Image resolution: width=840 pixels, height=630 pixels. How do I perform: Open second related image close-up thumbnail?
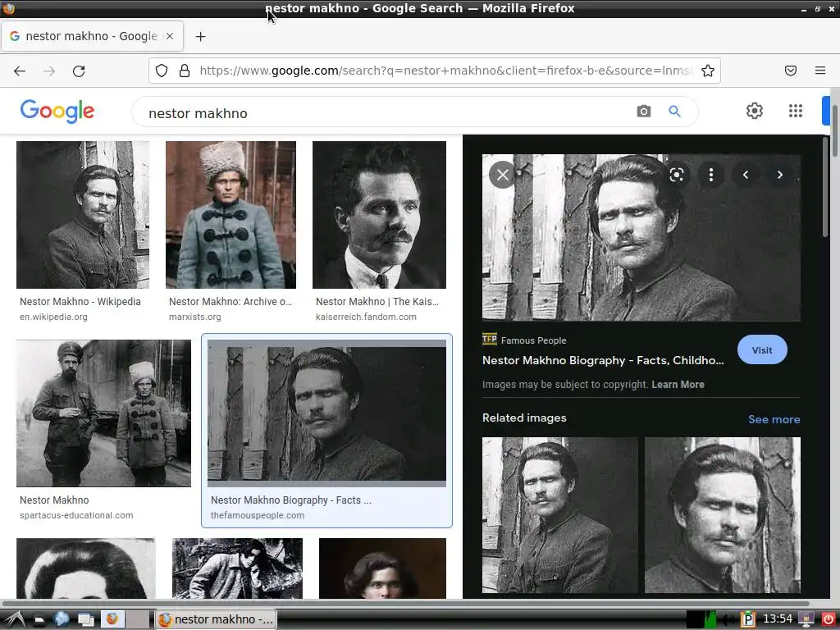[723, 515]
